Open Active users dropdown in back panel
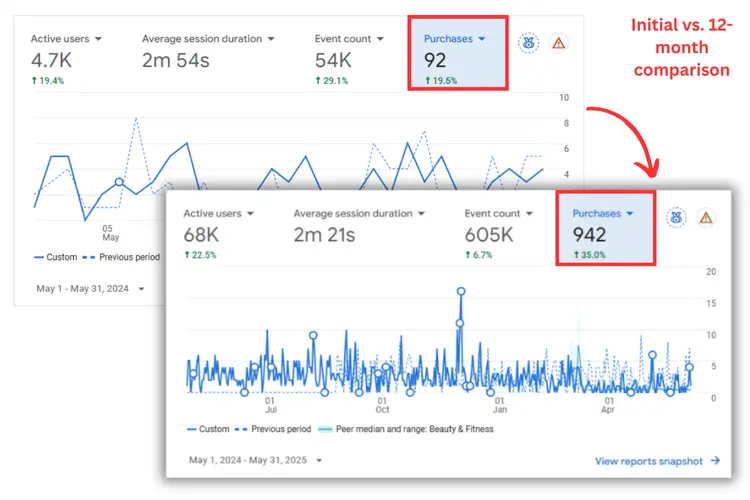Image resolution: width=750 pixels, height=500 pixels. click(x=66, y=39)
